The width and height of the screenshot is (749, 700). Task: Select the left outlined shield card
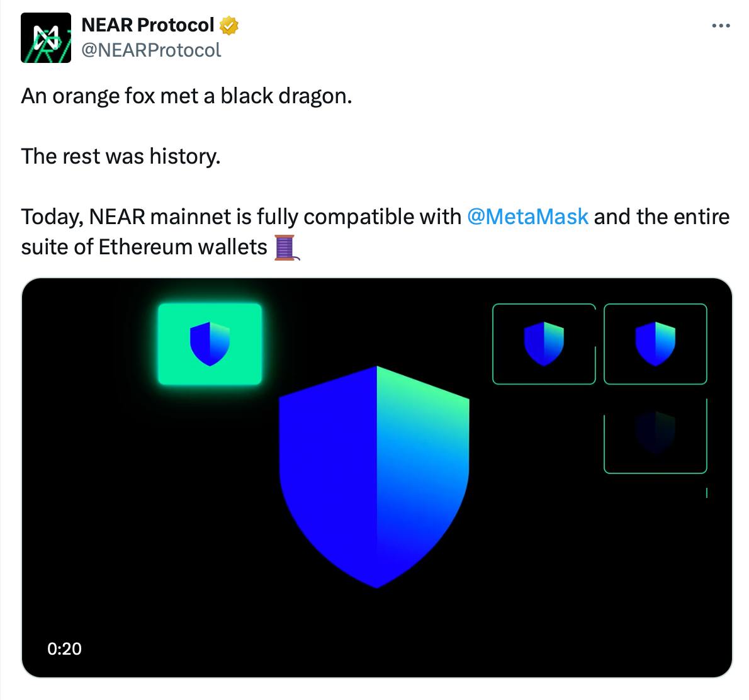click(543, 344)
